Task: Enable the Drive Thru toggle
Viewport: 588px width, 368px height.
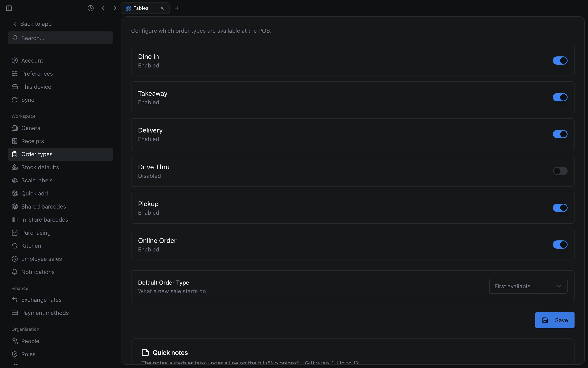Action: [560, 171]
